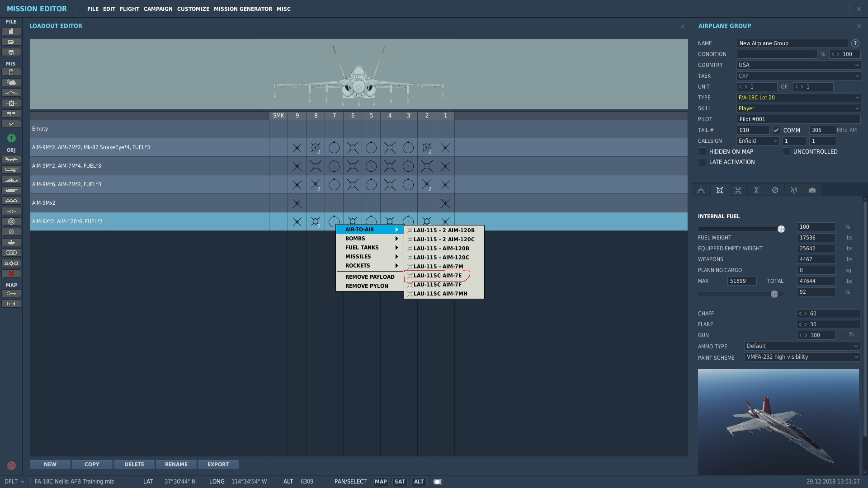Expand the Skill dropdown showing Player
868x488 pixels.
(x=798, y=108)
